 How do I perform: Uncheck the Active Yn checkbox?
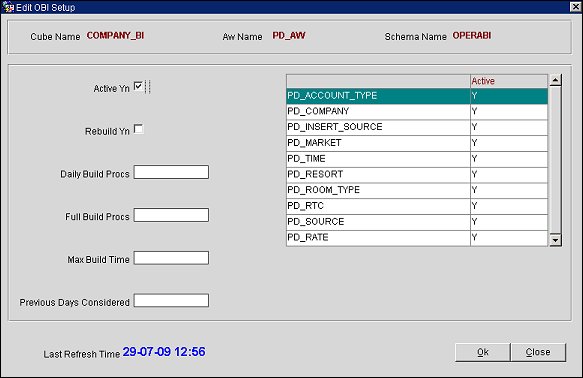pos(138,86)
